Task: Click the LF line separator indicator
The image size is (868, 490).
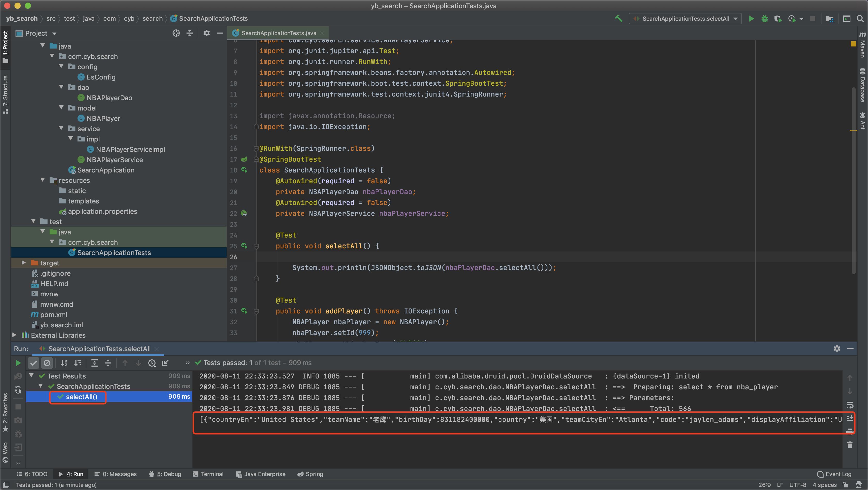Action: pyautogui.click(x=780, y=485)
